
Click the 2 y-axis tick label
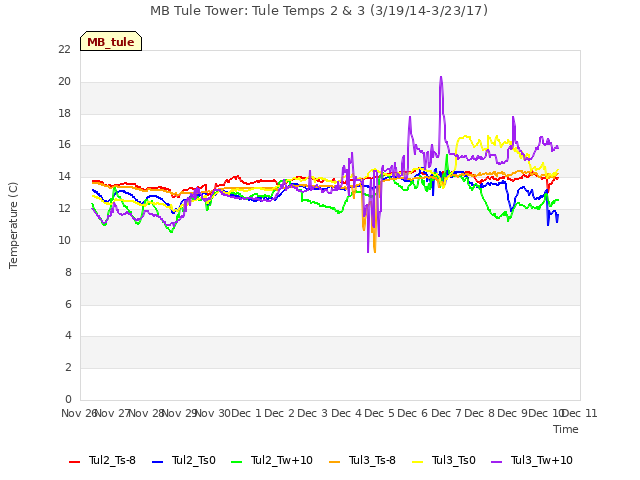coord(68,367)
